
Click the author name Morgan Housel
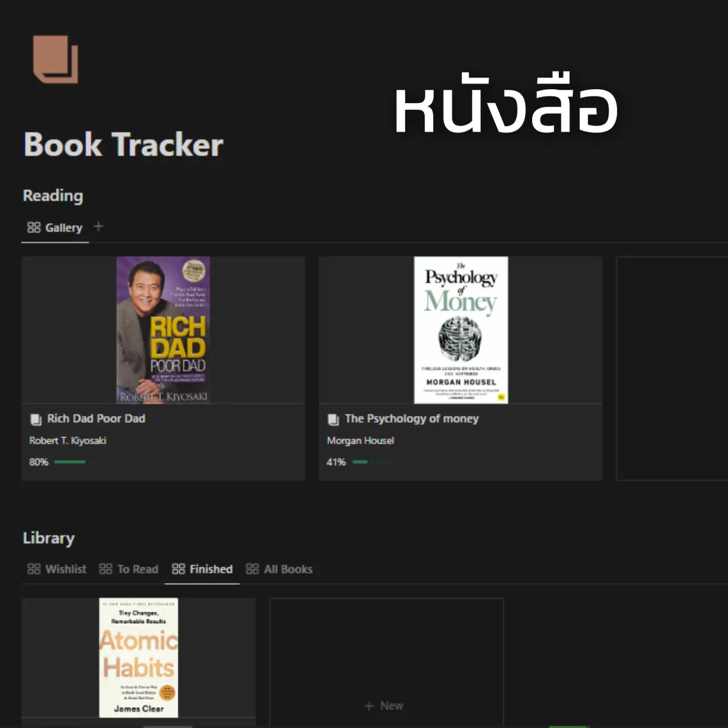click(x=360, y=440)
